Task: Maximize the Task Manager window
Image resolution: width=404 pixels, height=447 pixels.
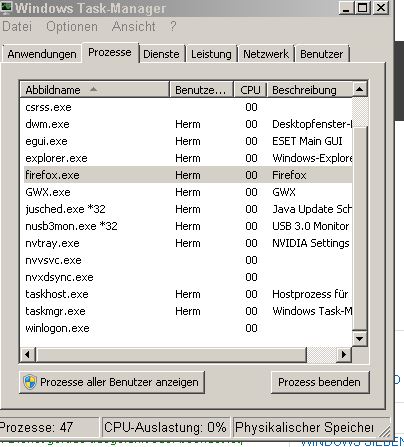Action: point(363,7)
